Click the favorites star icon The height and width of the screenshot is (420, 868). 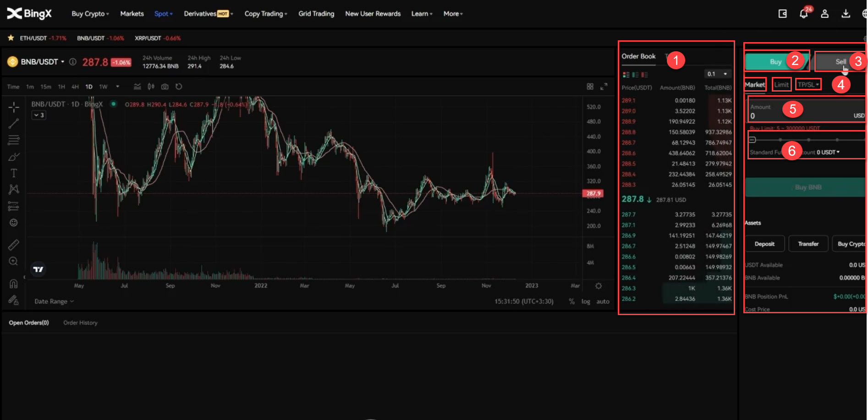click(11, 38)
